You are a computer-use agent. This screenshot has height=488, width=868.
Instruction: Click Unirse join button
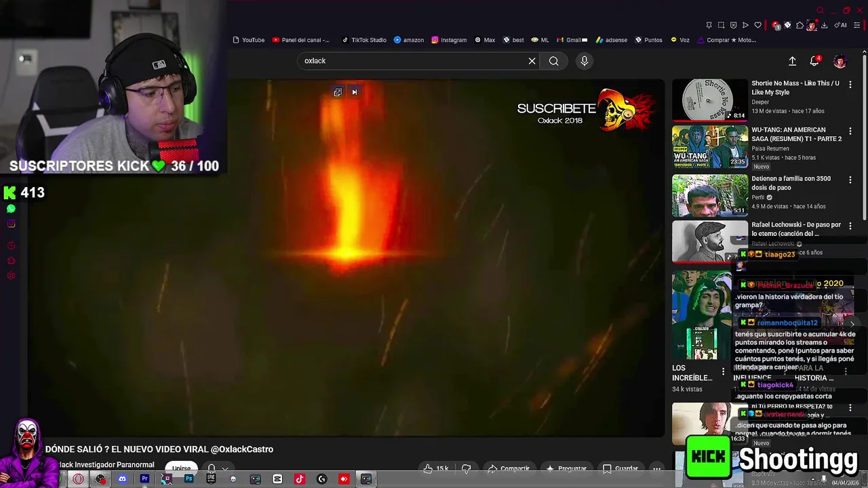tap(181, 468)
